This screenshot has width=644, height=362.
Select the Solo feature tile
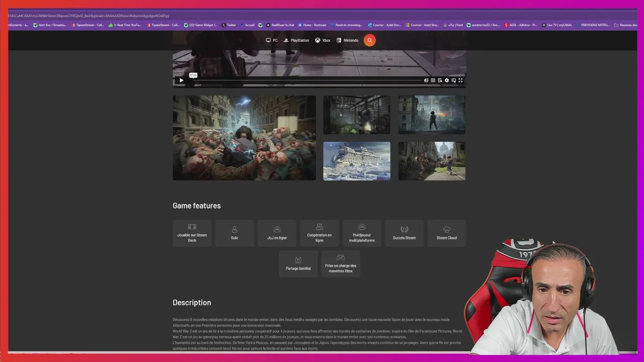coord(234,233)
